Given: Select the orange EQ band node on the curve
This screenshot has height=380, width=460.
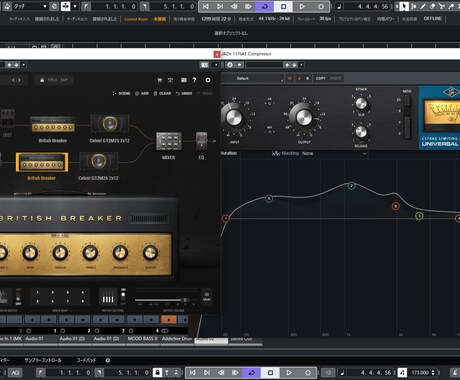Looking at the screenshot, I should coord(396,206).
